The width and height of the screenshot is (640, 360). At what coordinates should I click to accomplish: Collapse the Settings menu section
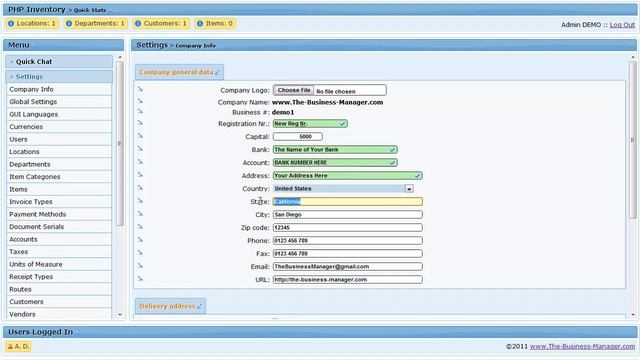pos(59,76)
